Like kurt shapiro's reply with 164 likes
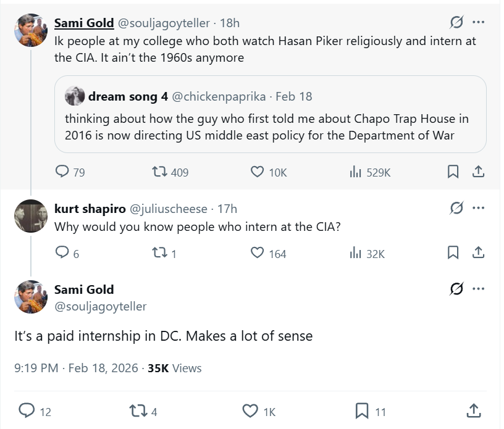Screen dimensions: 504x429 [x=258, y=252]
